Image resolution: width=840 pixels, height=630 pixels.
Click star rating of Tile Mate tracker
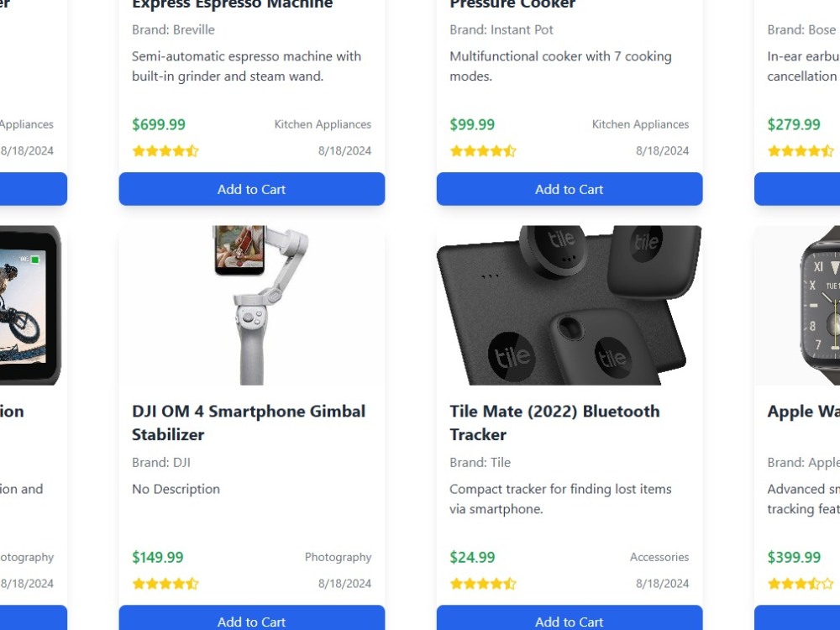coord(483,584)
